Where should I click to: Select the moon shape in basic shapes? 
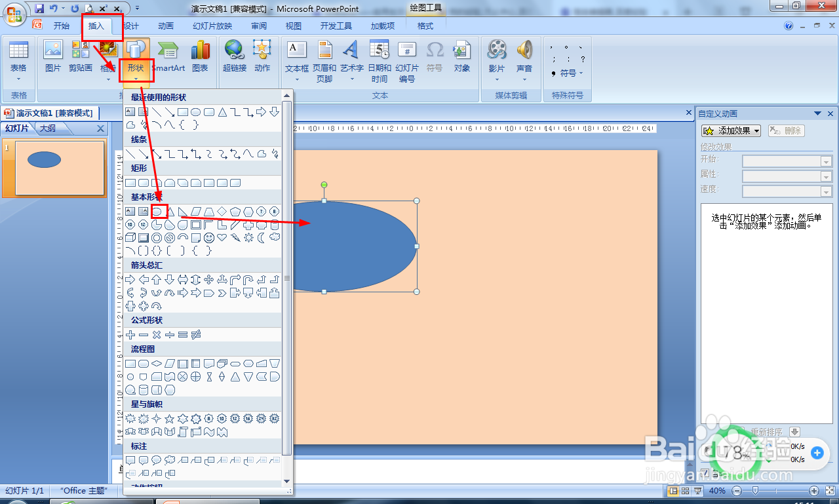pyautogui.click(x=262, y=237)
